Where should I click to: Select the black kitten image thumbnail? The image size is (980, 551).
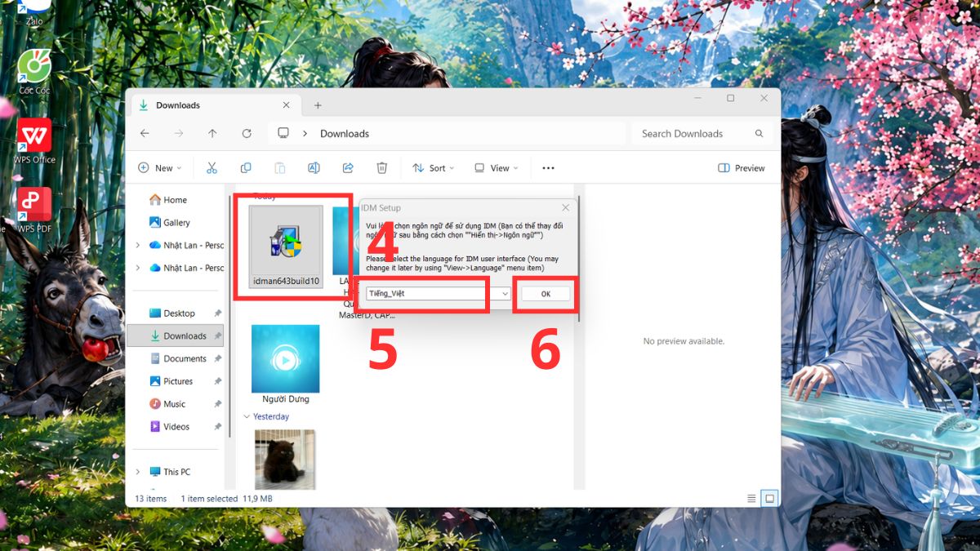[285, 460]
